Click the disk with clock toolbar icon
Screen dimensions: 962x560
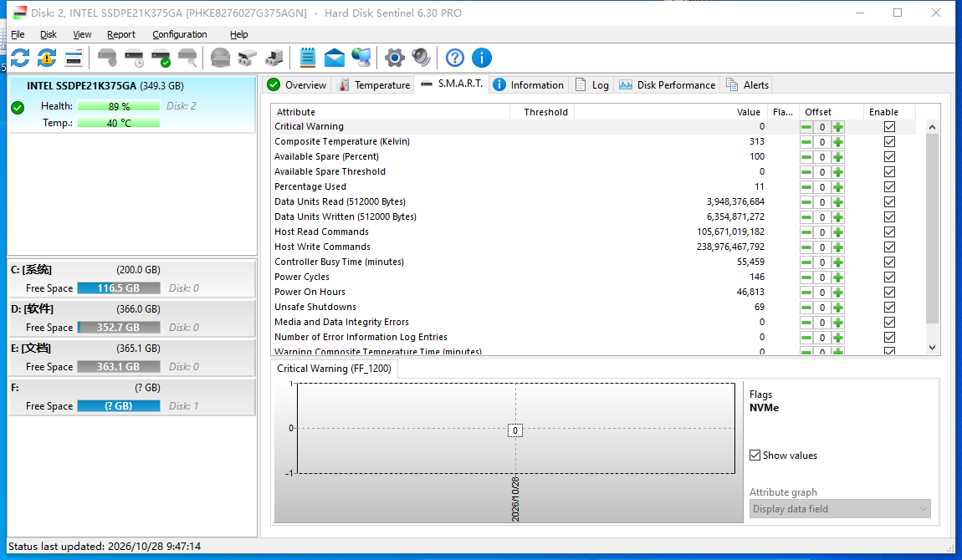pyautogui.click(x=134, y=58)
